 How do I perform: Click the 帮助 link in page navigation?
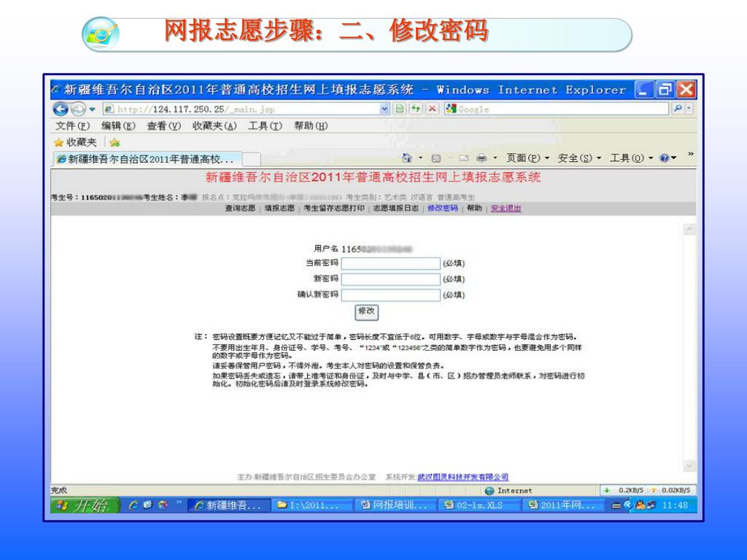click(474, 208)
